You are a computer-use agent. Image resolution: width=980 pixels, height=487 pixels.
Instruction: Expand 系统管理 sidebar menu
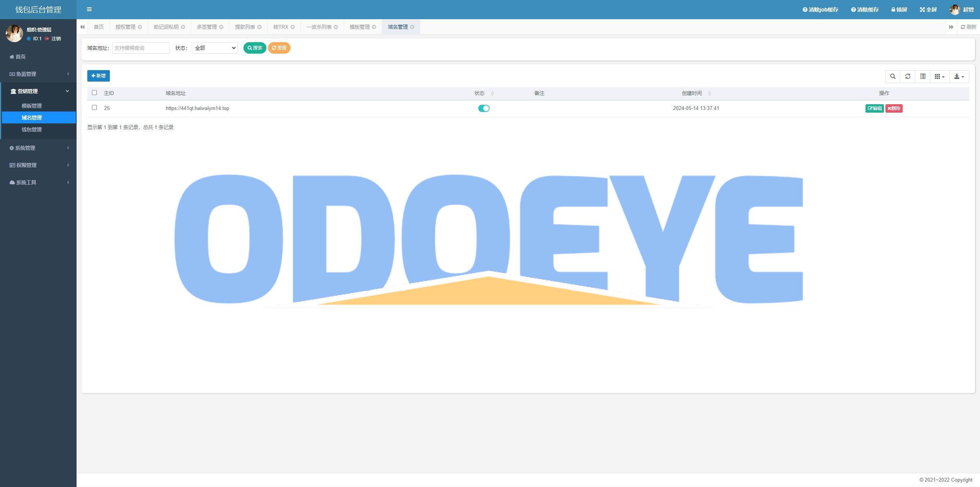pyautogui.click(x=38, y=148)
